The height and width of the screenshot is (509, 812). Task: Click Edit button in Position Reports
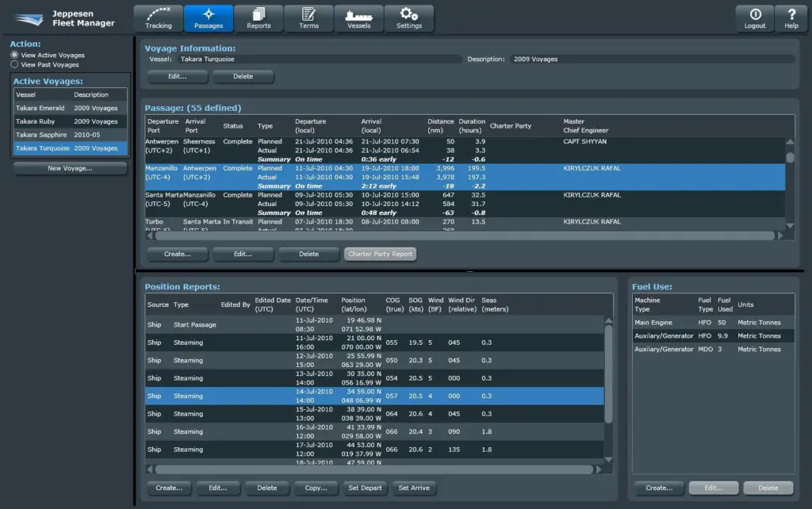point(217,488)
